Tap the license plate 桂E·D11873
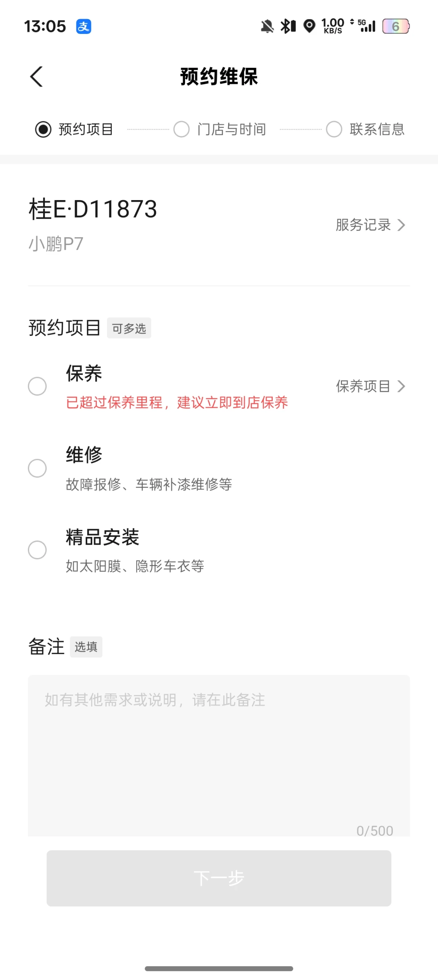The image size is (438, 980). click(93, 209)
